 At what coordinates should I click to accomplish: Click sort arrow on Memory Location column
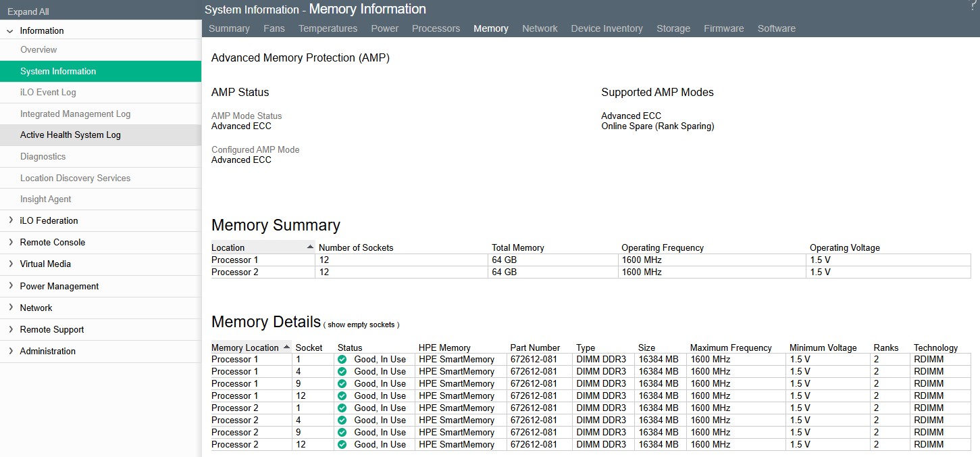(x=286, y=347)
